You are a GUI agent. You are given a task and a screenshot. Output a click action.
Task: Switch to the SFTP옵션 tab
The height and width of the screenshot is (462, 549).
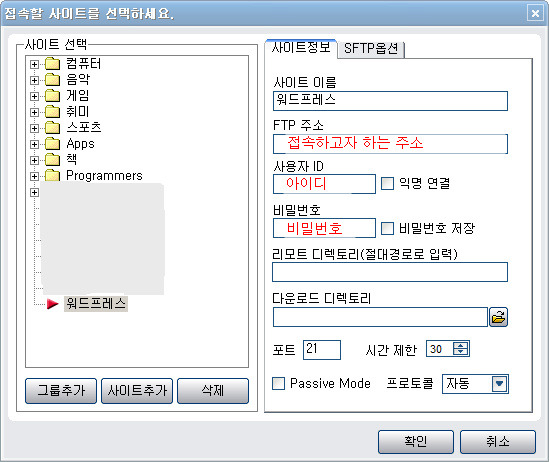tap(371, 49)
